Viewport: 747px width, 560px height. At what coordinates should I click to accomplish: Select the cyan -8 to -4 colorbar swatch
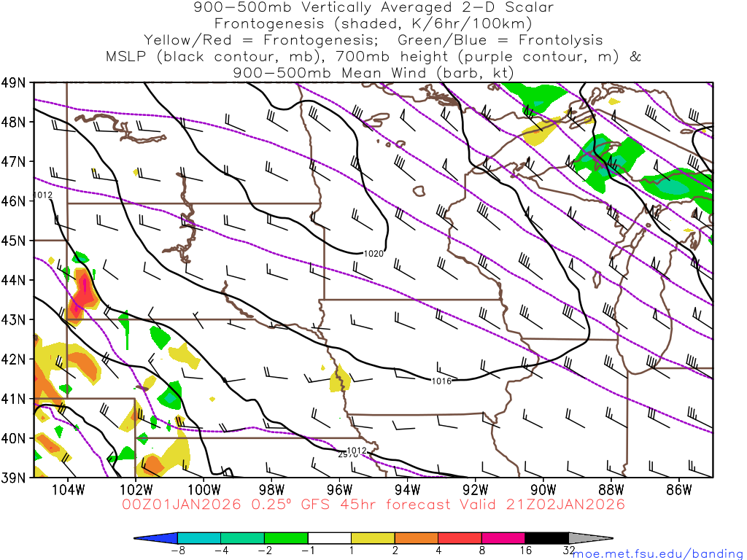[200, 538]
